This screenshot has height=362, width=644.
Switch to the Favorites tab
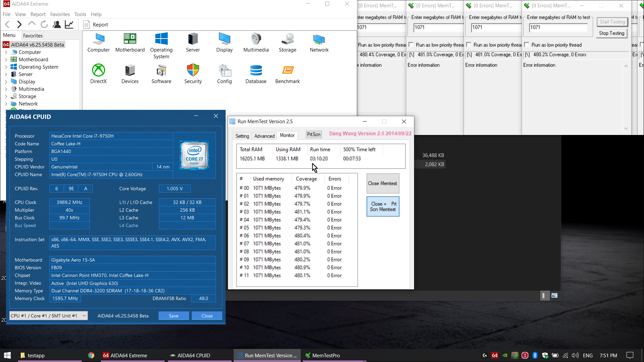[33, 35]
